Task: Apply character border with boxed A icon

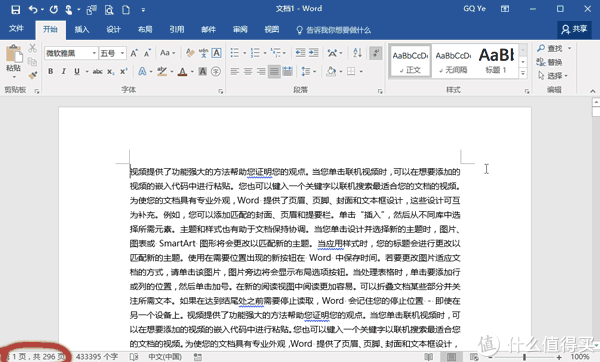Action: click(x=217, y=53)
